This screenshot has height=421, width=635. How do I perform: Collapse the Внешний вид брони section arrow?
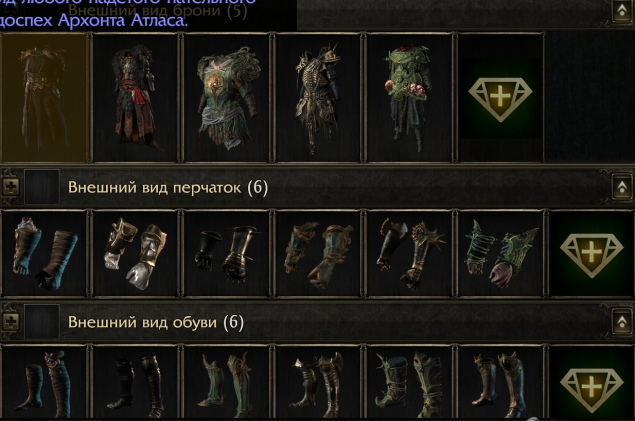[622, 11]
